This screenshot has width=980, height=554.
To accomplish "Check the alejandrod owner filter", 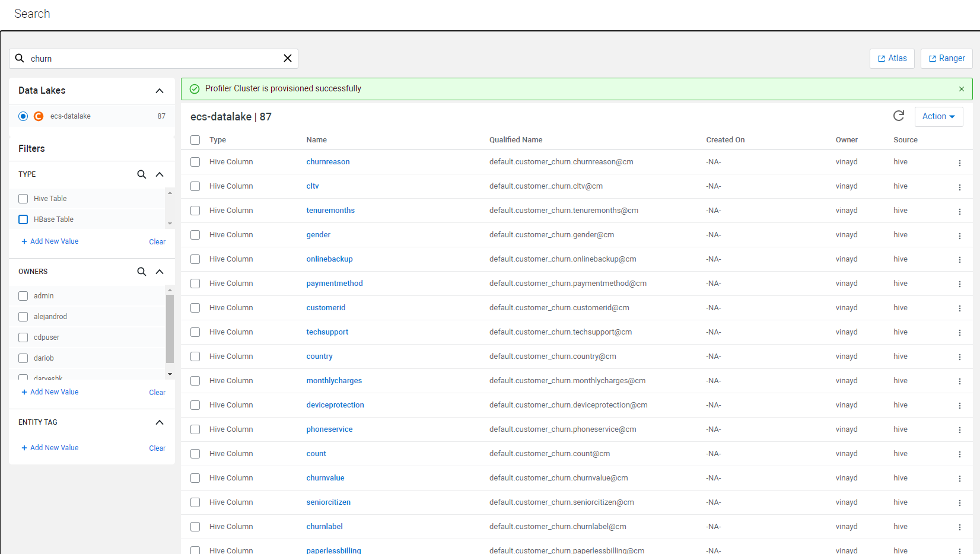I will click(23, 317).
